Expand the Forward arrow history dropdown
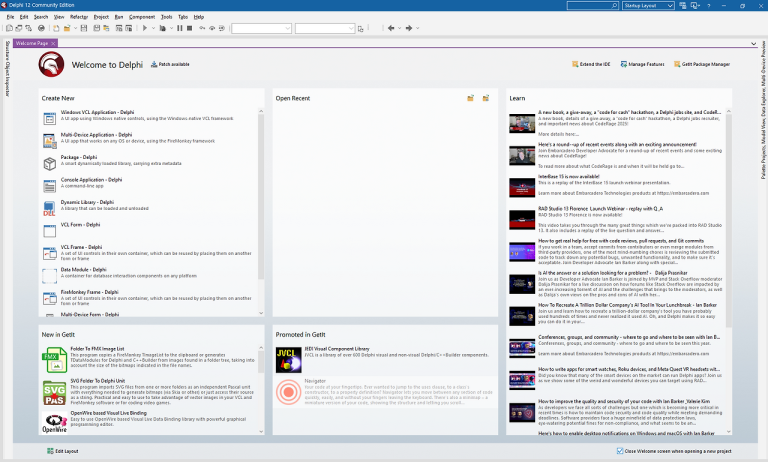Image resolution: width=768 pixels, height=462 pixels. coord(417,28)
